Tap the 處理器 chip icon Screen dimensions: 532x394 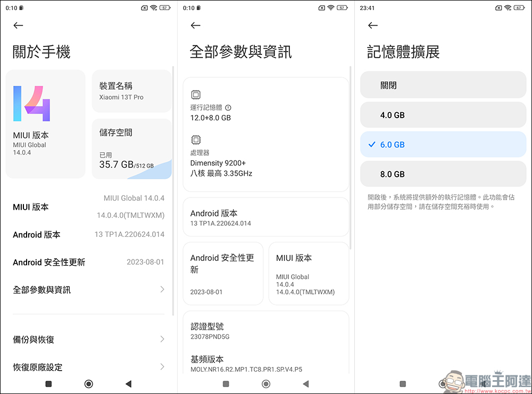[196, 140]
